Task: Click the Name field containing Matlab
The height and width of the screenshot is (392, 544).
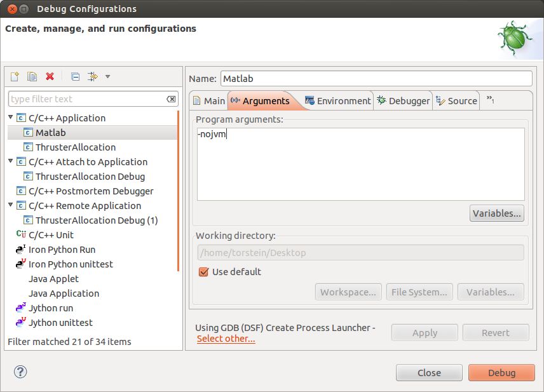Action: tap(376, 78)
